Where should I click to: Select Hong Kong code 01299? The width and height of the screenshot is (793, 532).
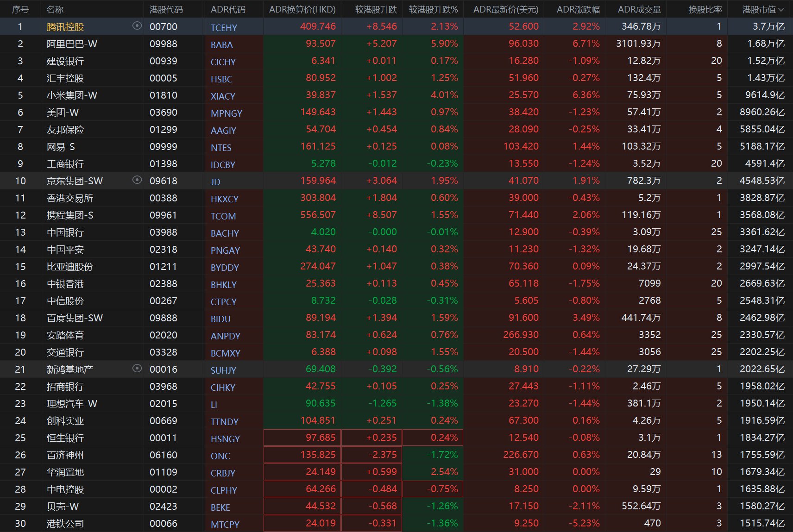pyautogui.click(x=163, y=130)
